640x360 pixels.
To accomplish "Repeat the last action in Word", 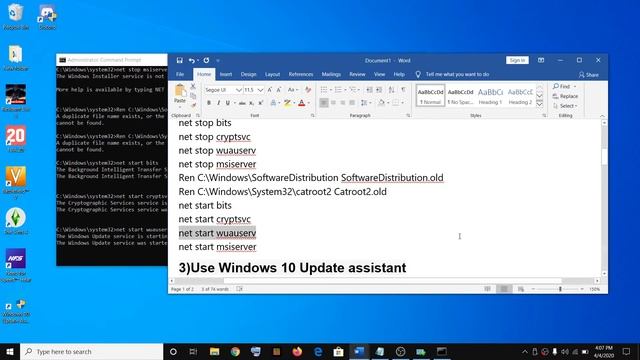I will pyautogui.click(x=206, y=60).
